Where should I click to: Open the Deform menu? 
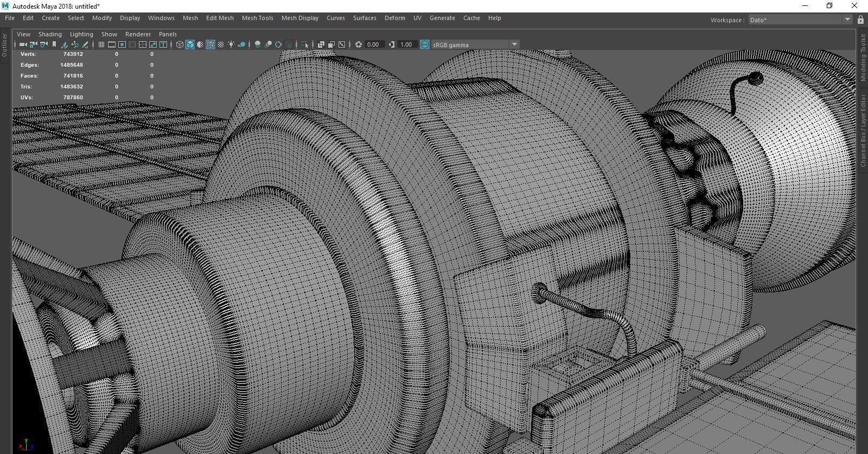[395, 18]
